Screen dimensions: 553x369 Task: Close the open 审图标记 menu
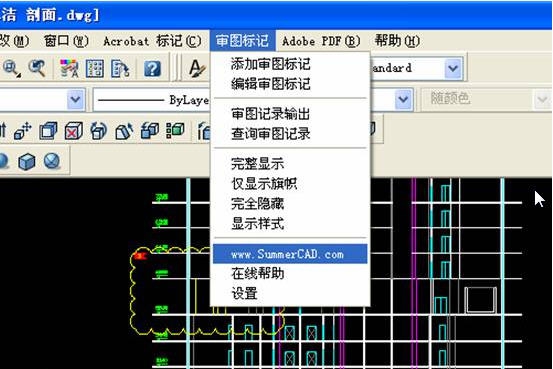(x=242, y=41)
